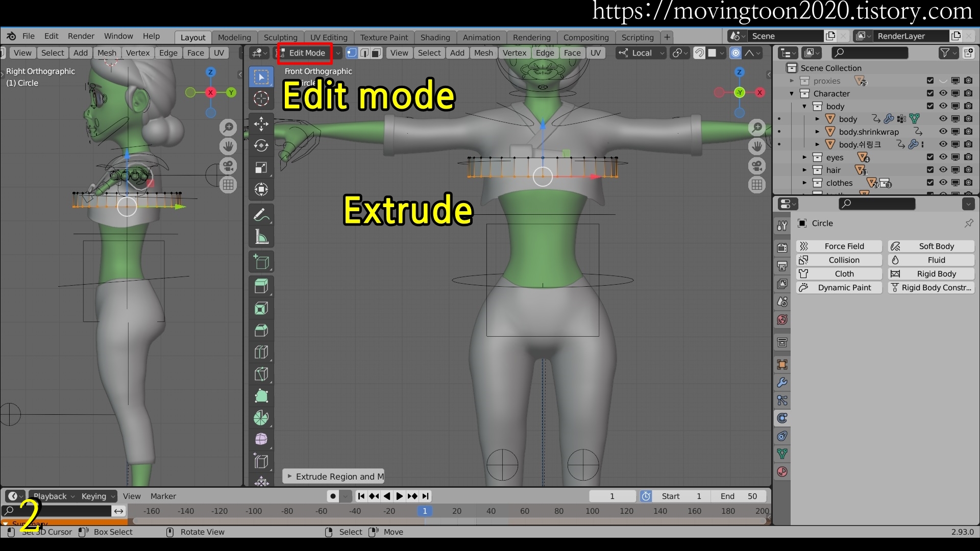Open the File menu

(29, 36)
